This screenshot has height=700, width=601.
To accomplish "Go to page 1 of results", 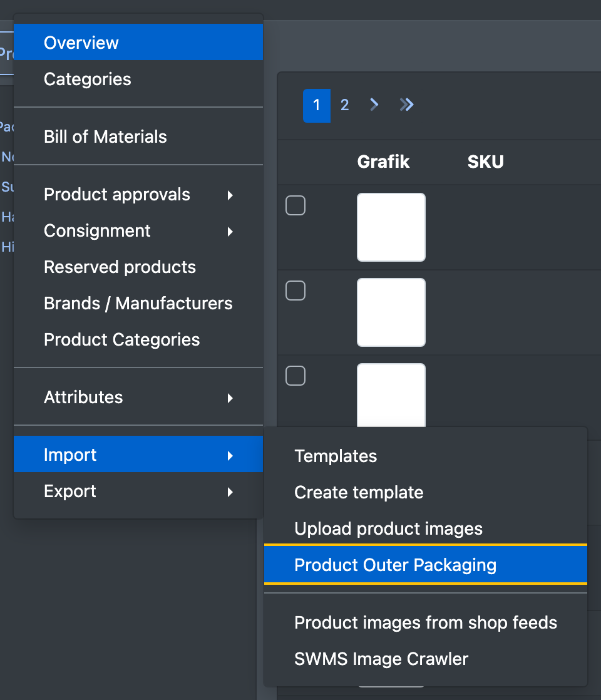I will click(317, 105).
